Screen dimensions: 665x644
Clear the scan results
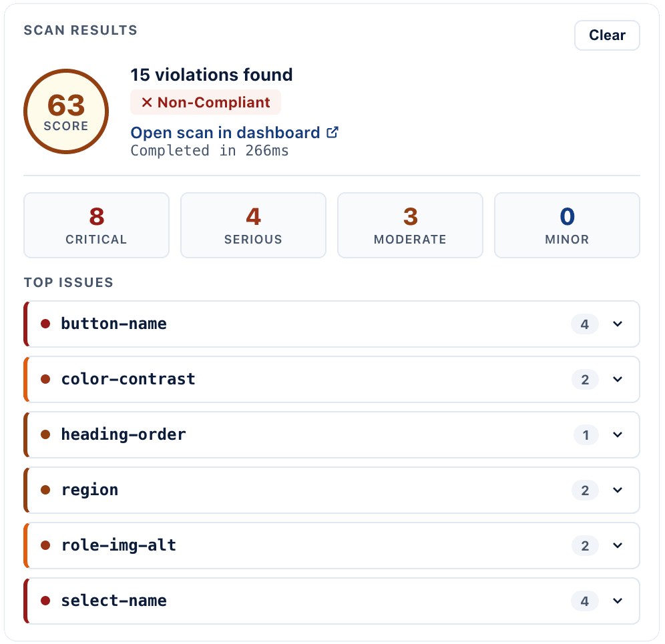tap(606, 35)
